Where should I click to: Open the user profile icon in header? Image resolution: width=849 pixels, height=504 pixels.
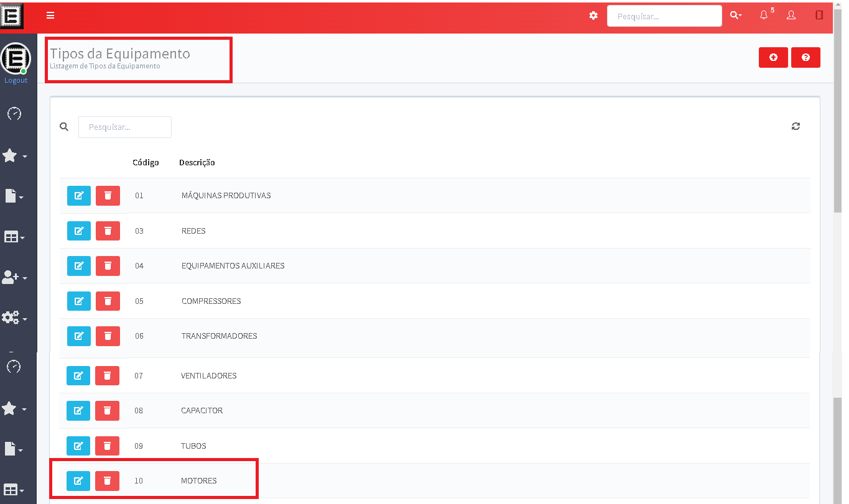point(791,16)
